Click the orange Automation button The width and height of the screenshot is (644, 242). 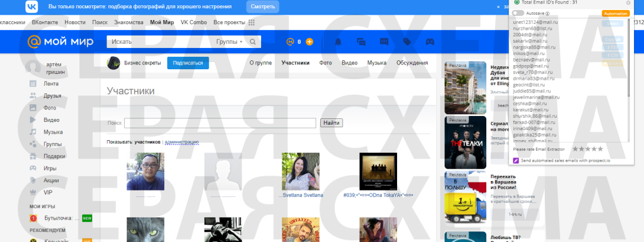pyautogui.click(x=616, y=14)
